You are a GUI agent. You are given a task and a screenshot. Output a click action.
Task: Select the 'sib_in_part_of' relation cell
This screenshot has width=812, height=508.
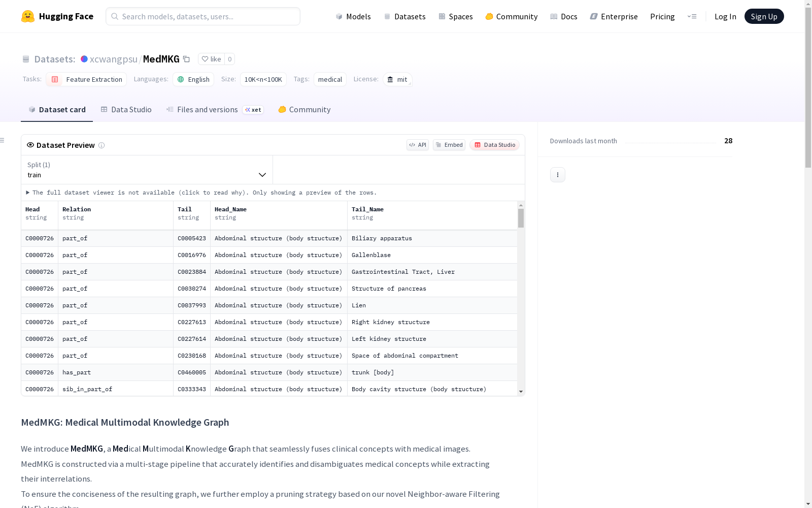(x=116, y=389)
